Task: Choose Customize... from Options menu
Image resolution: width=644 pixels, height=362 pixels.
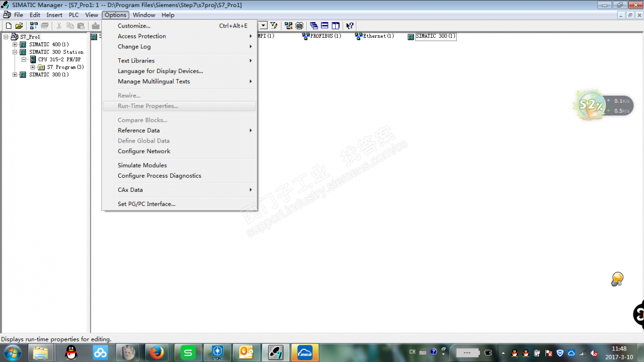Action: coord(179,26)
